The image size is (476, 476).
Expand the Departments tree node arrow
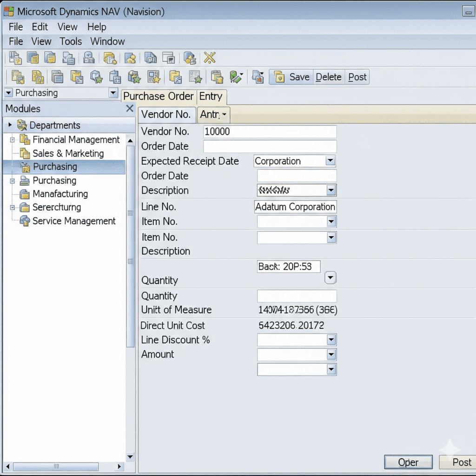coord(10,125)
